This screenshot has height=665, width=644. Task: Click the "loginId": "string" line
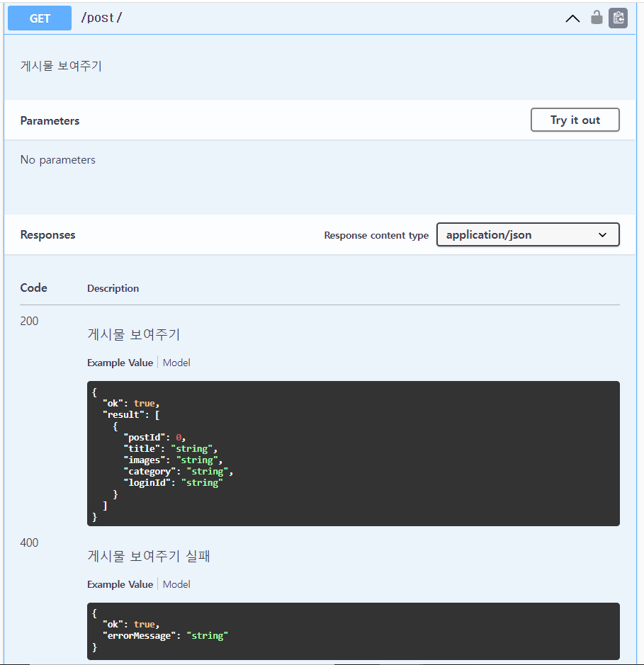(x=173, y=482)
